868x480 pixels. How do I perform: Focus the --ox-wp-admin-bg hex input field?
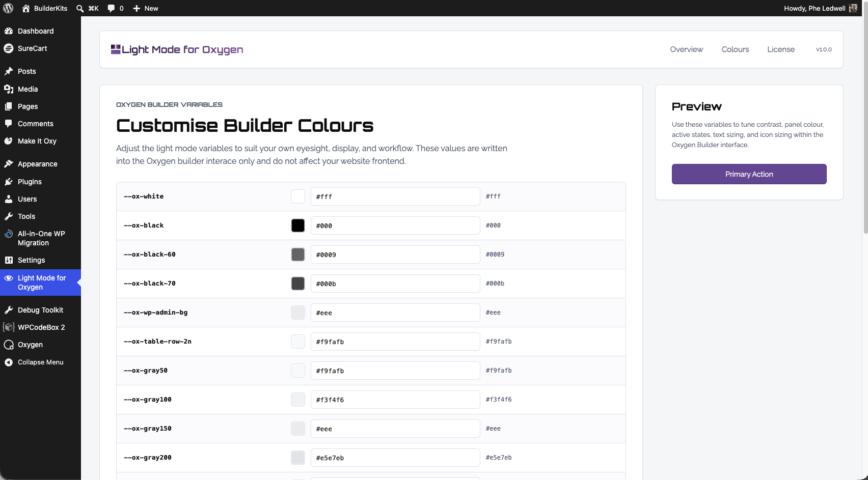395,313
